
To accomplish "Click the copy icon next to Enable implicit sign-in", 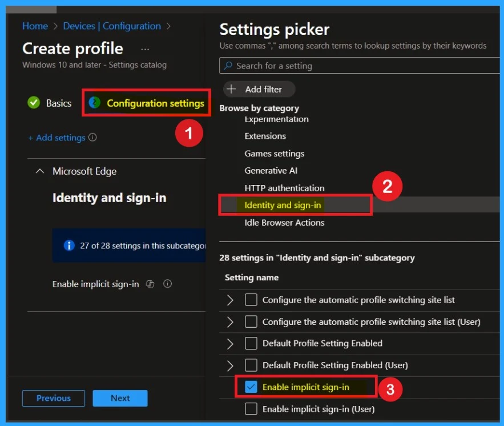I will [150, 284].
